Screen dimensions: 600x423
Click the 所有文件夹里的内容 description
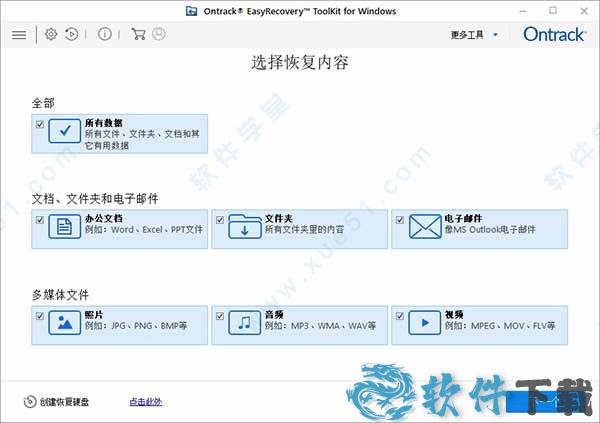pos(305,230)
